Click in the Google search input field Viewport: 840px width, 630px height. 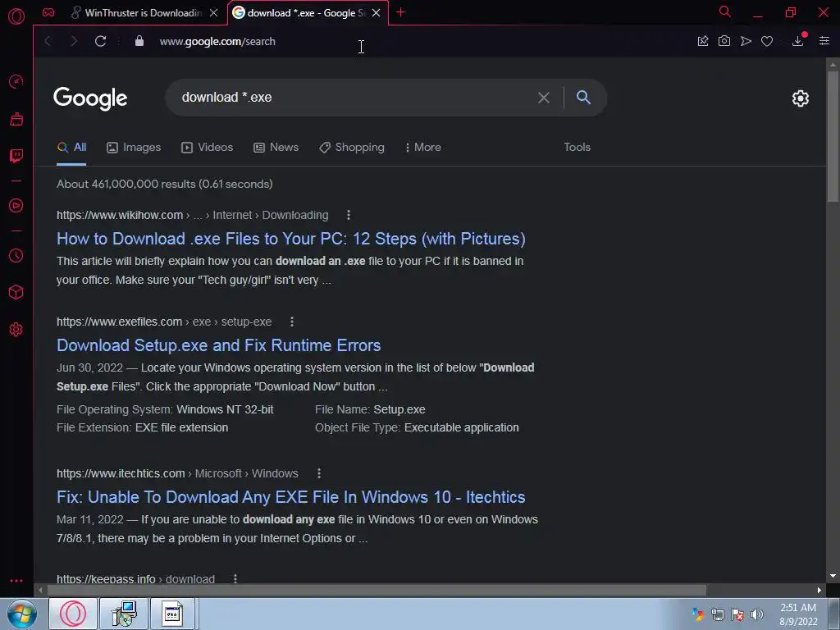coord(354,98)
